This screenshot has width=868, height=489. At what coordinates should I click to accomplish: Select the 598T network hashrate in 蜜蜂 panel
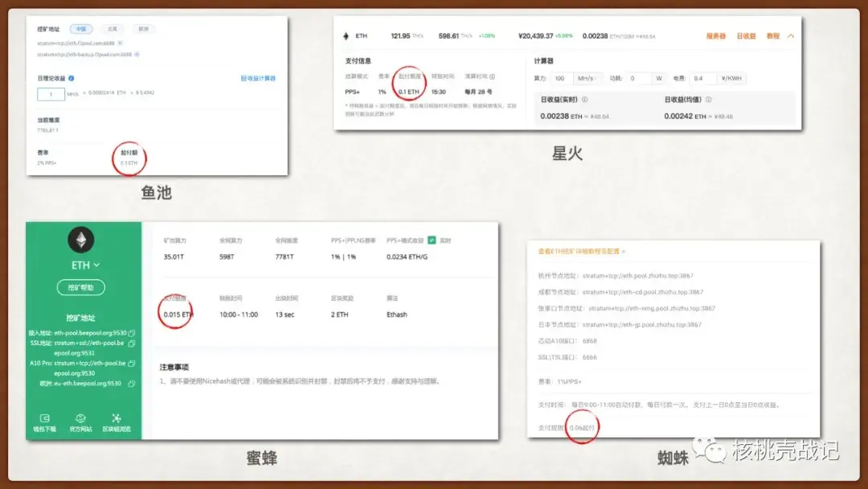(227, 257)
